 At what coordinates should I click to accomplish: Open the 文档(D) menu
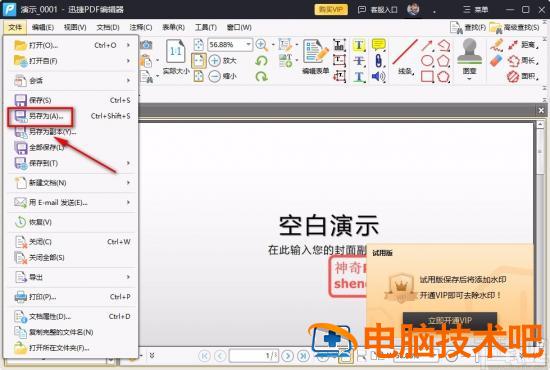(x=108, y=27)
